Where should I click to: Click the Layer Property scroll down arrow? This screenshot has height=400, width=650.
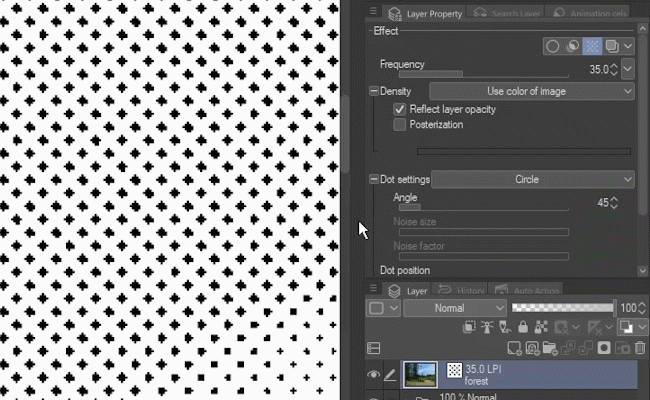tap(643, 271)
